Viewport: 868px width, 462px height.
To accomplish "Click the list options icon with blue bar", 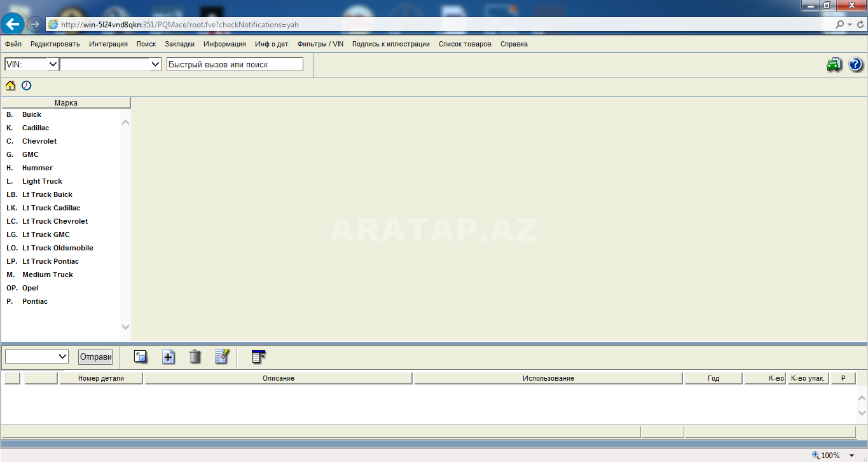I will point(258,357).
